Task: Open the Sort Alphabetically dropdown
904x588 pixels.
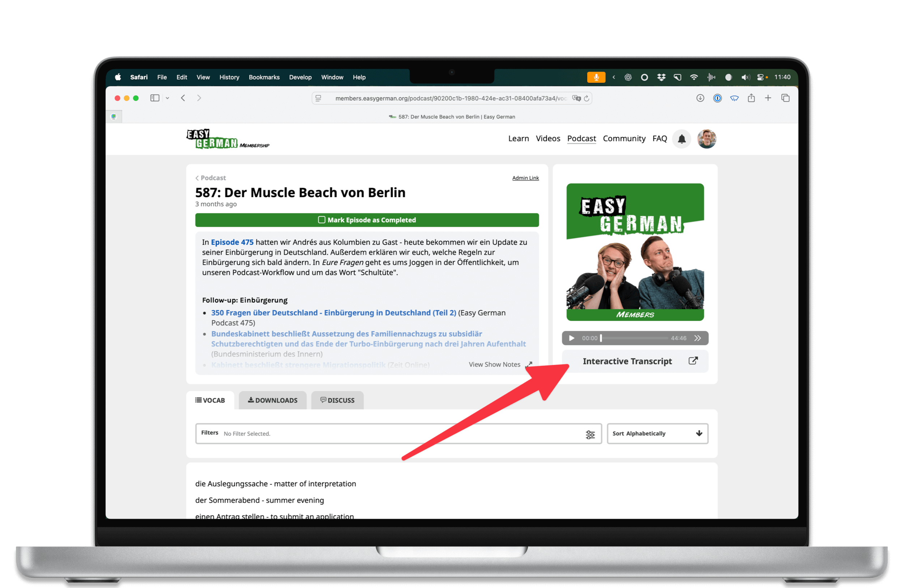Action: coord(657,433)
